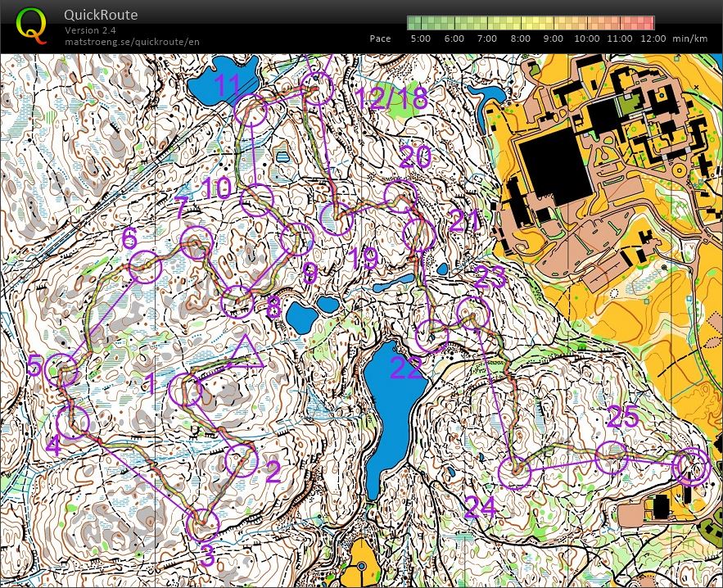
Task: Click the pace color gradient bar
Action: tap(531, 23)
